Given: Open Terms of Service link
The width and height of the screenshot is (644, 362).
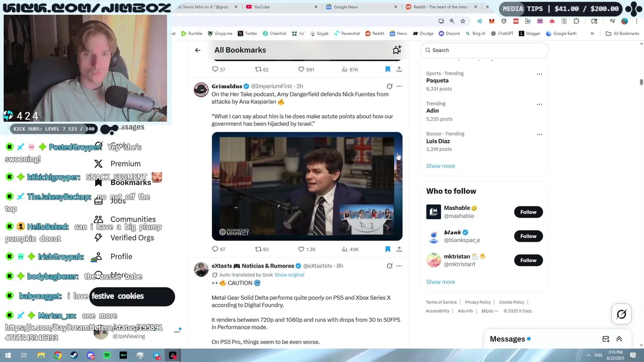Looking at the screenshot, I should pyautogui.click(x=441, y=302).
